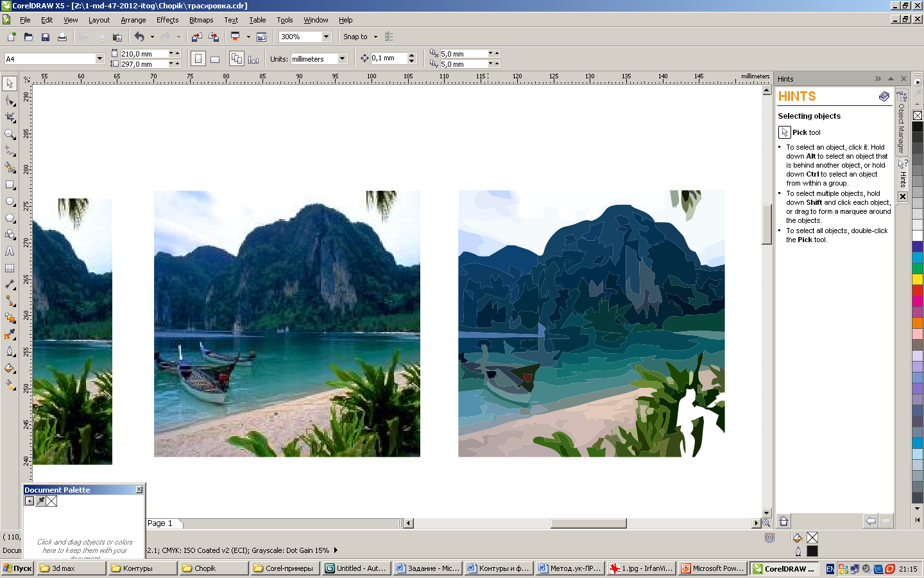Screen dimensions: 924x578
Task: Set page to landscape orientation
Action: 215,59
